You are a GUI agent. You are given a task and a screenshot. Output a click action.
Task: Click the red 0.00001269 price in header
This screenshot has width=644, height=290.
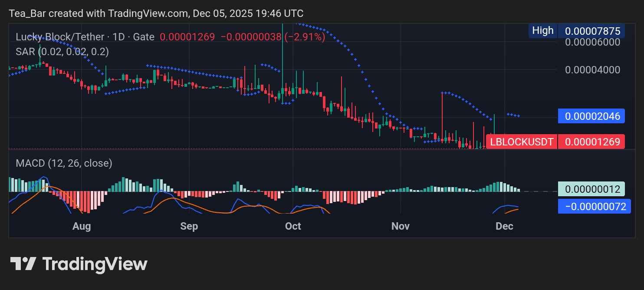coord(187,37)
